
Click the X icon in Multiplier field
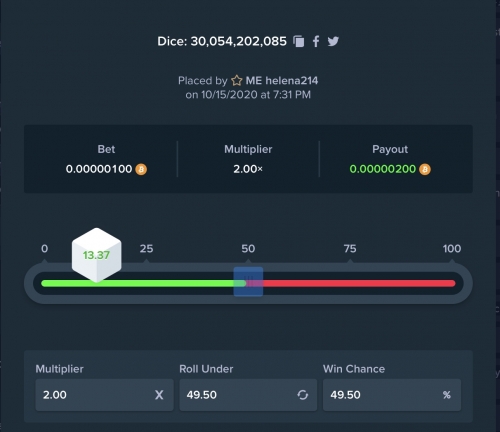pos(159,395)
